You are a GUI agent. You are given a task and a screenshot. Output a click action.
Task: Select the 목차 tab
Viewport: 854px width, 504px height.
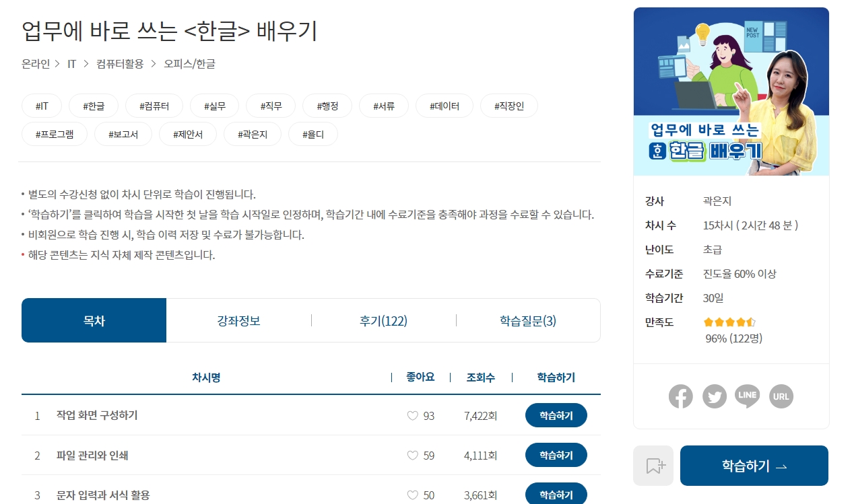94,320
